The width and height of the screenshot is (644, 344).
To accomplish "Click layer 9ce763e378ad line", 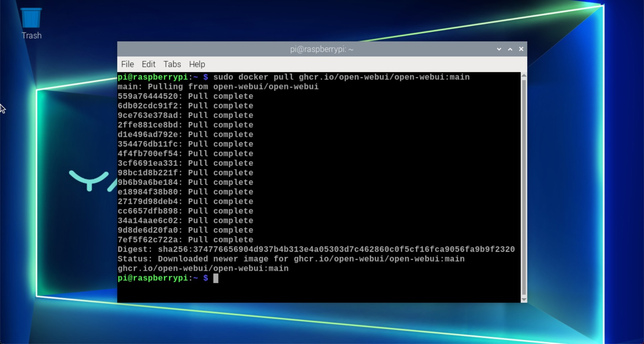I will 186,115.
